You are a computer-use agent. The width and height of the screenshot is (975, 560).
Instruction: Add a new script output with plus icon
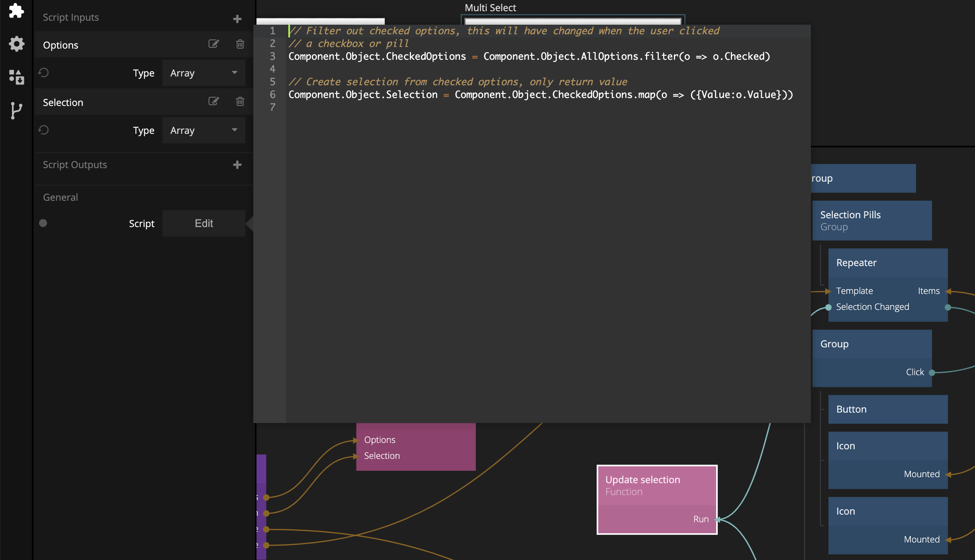pyautogui.click(x=237, y=165)
